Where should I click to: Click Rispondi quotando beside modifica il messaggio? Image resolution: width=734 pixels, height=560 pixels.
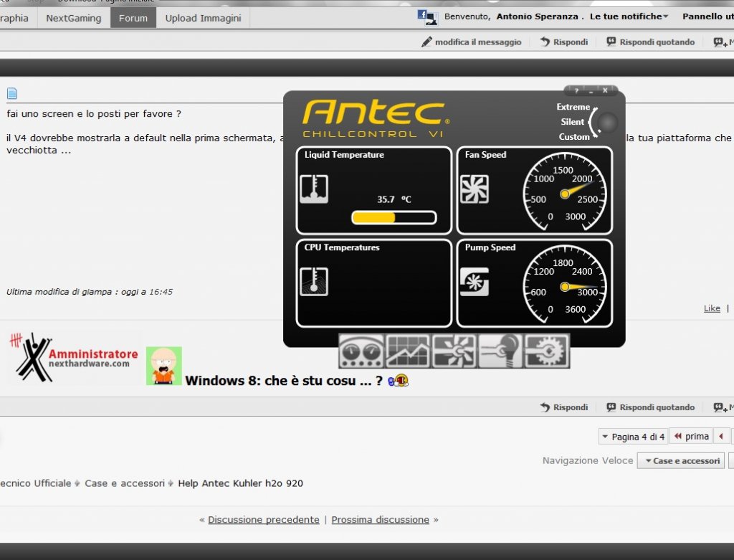tap(651, 42)
